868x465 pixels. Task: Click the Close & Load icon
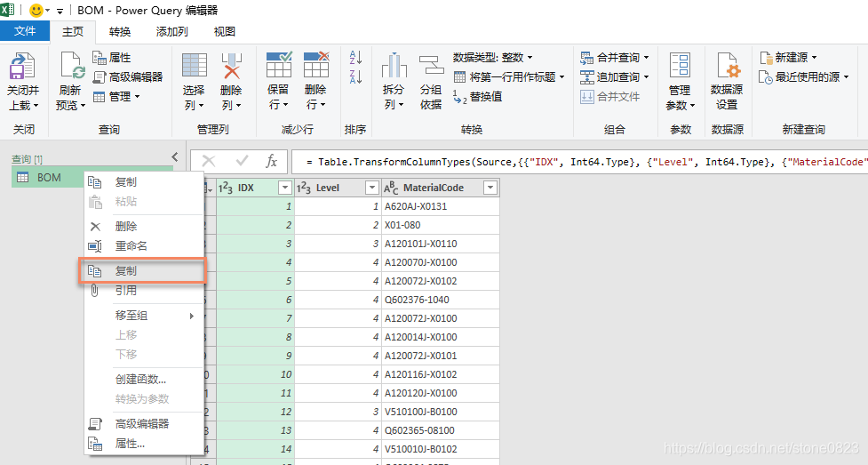click(x=22, y=66)
